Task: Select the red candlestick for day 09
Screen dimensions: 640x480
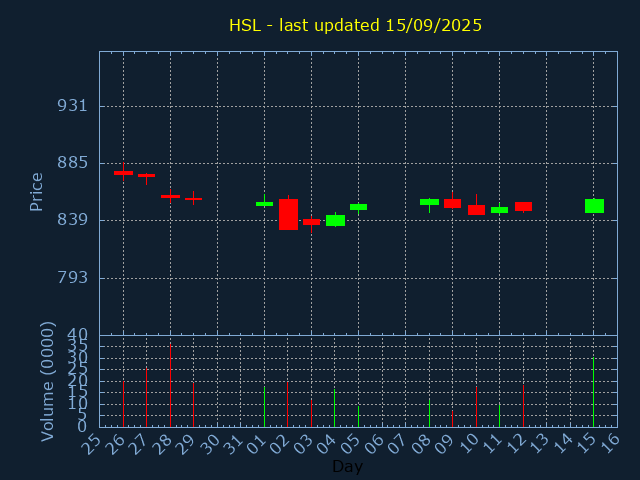Action: click(452, 203)
